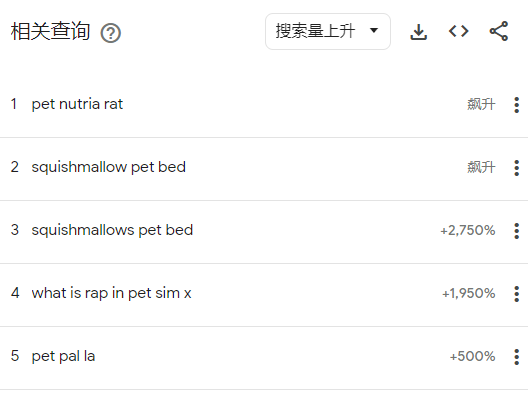Screen dimensions: 531x400
Task: Open three-dot menu for what is rap query
Action: tap(516, 294)
